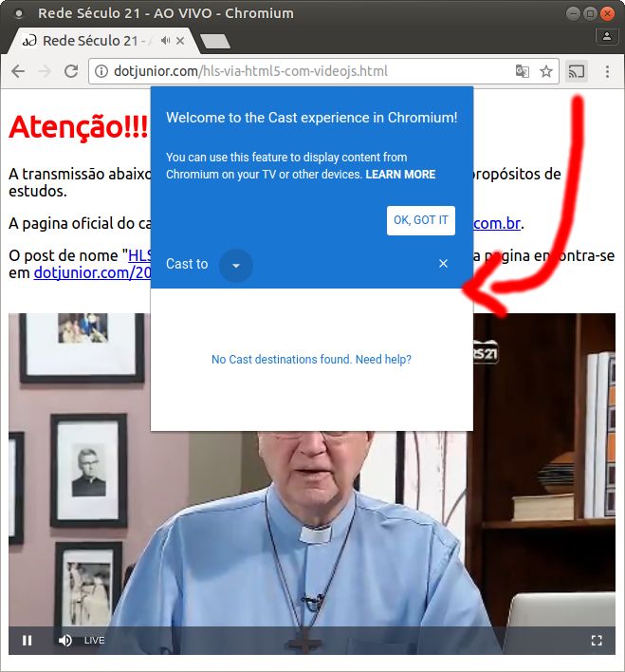Open the HLS post link
This screenshot has height=672, width=625.
pos(139,255)
